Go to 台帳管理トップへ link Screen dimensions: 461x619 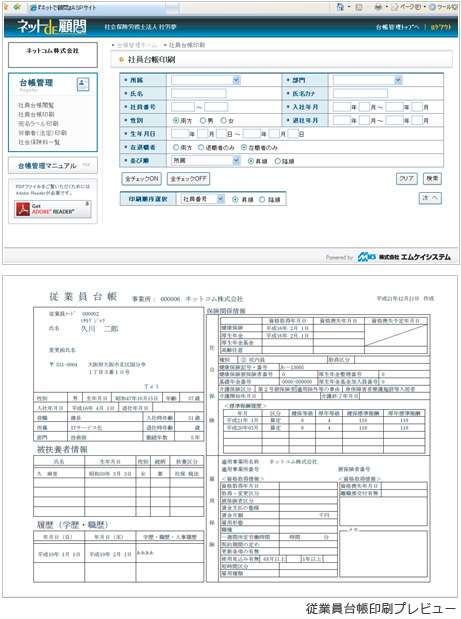pos(397,27)
